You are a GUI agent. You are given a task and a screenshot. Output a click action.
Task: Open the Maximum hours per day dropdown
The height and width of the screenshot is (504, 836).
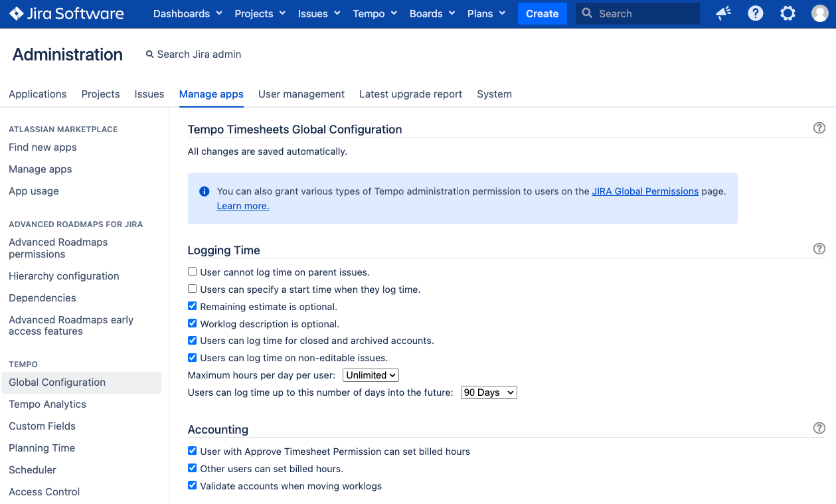[371, 375]
